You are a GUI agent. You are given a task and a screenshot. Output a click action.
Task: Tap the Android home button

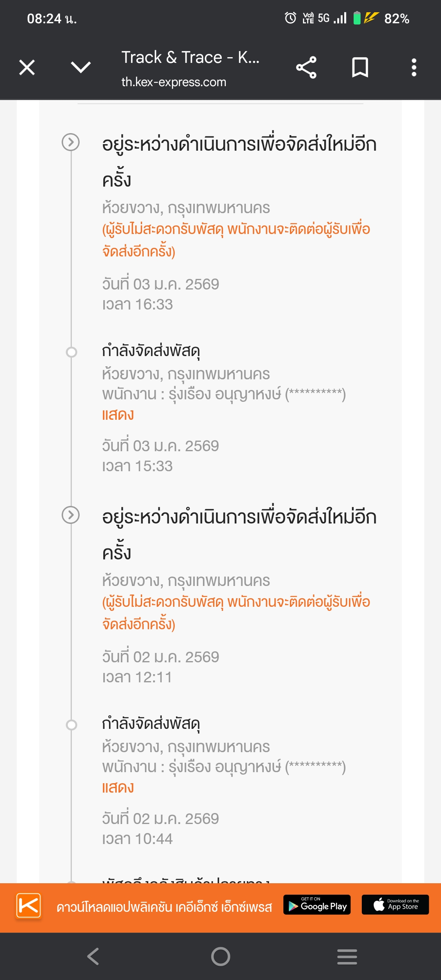[x=220, y=956]
